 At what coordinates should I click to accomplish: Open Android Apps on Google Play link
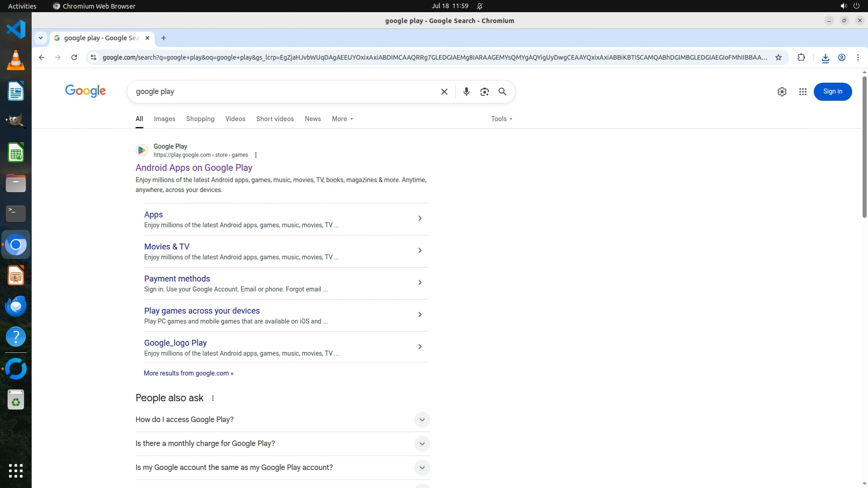pos(193,168)
